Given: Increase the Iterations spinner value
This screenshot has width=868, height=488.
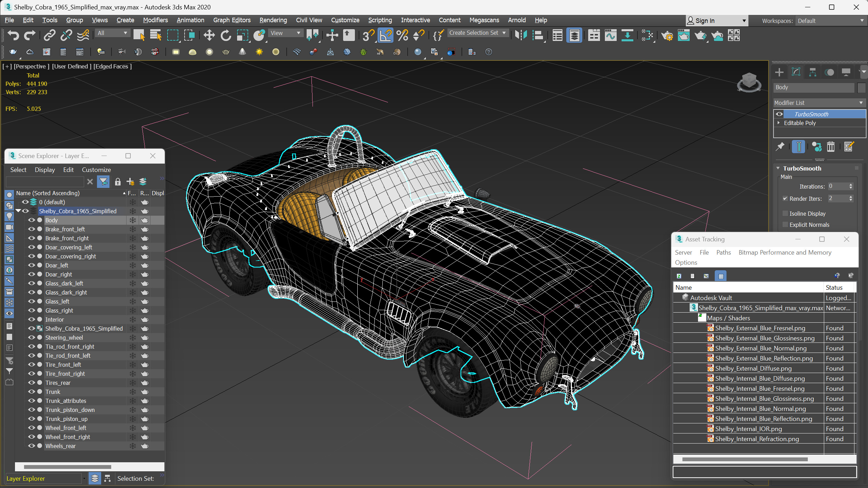Looking at the screenshot, I should coord(851,184).
